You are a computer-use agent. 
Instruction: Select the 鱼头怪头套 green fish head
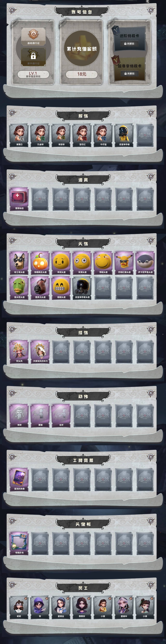coord(19,288)
